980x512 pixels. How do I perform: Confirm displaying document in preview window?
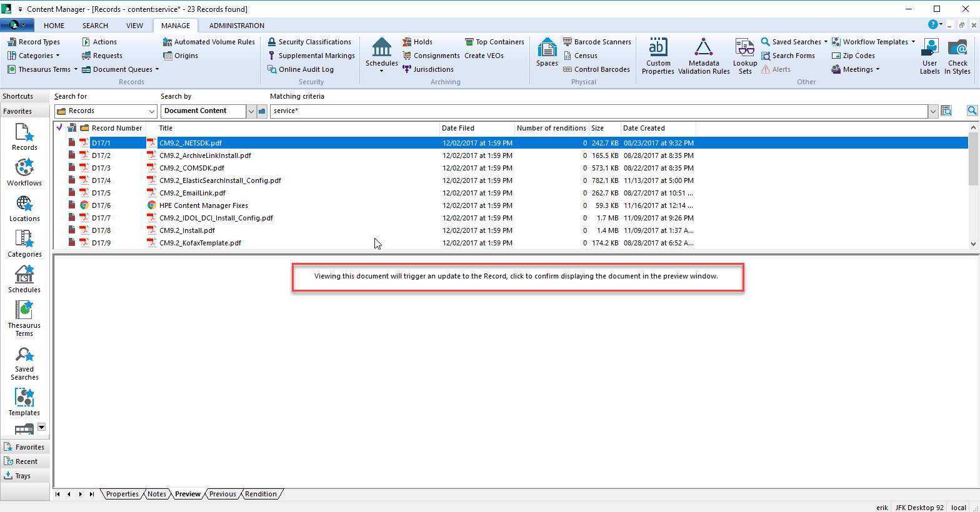(516, 276)
